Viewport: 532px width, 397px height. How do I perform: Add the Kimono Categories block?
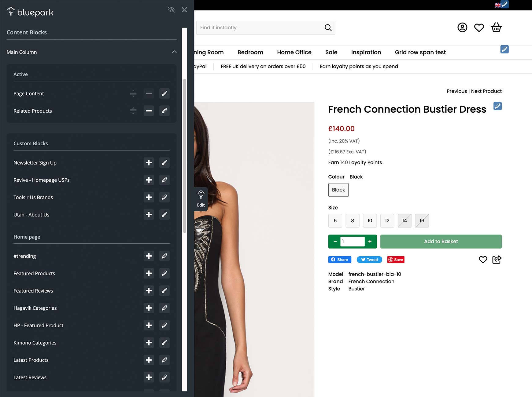[149, 343]
